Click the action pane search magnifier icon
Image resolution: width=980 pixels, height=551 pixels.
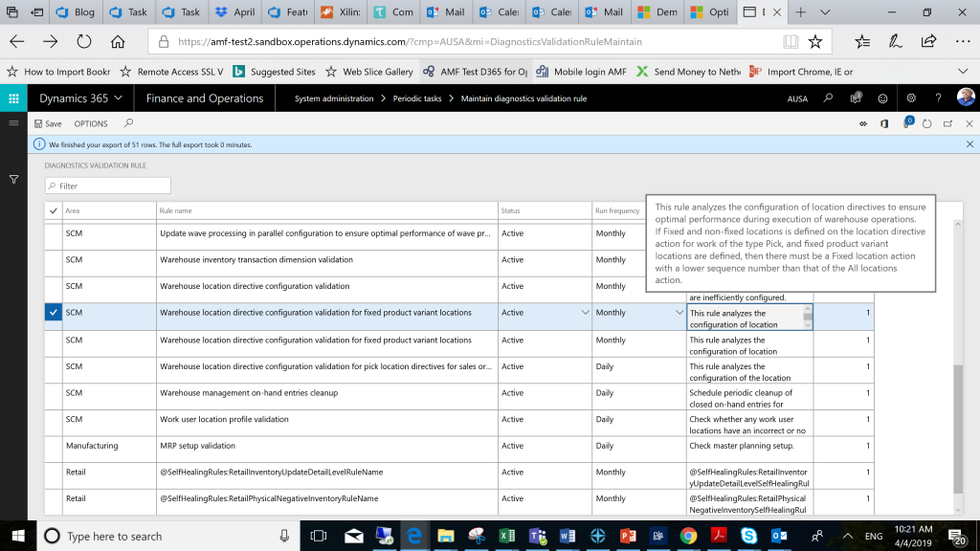point(128,123)
